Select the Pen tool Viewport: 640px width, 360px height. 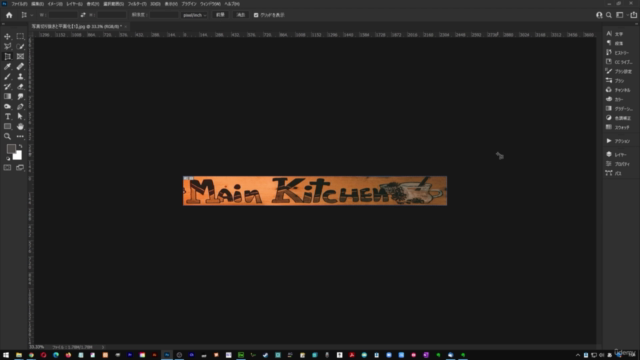point(20,107)
